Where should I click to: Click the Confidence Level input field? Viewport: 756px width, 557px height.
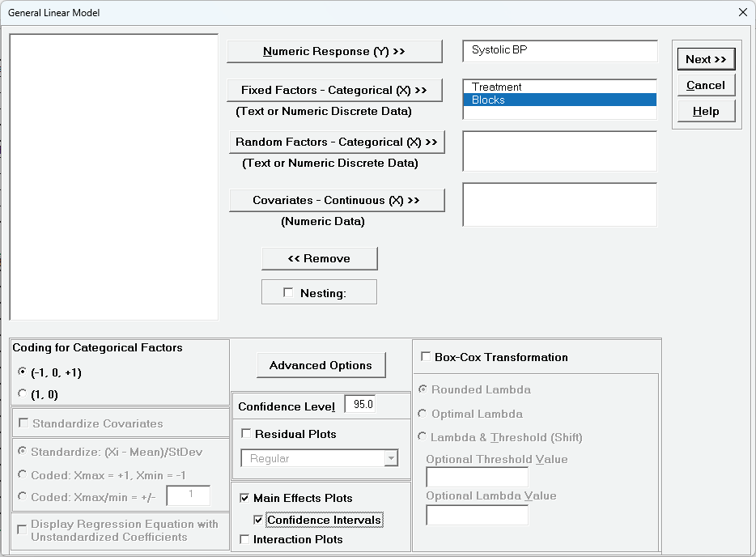click(361, 405)
